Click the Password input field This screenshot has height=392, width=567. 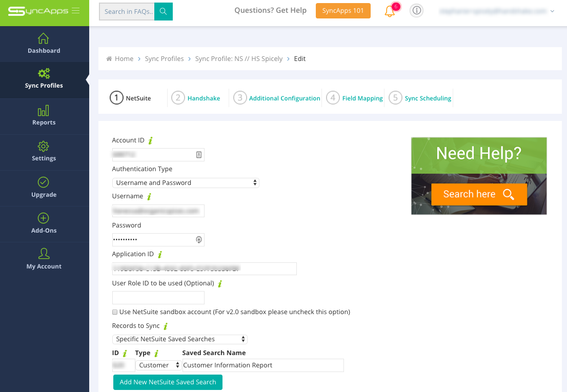pos(158,239)
